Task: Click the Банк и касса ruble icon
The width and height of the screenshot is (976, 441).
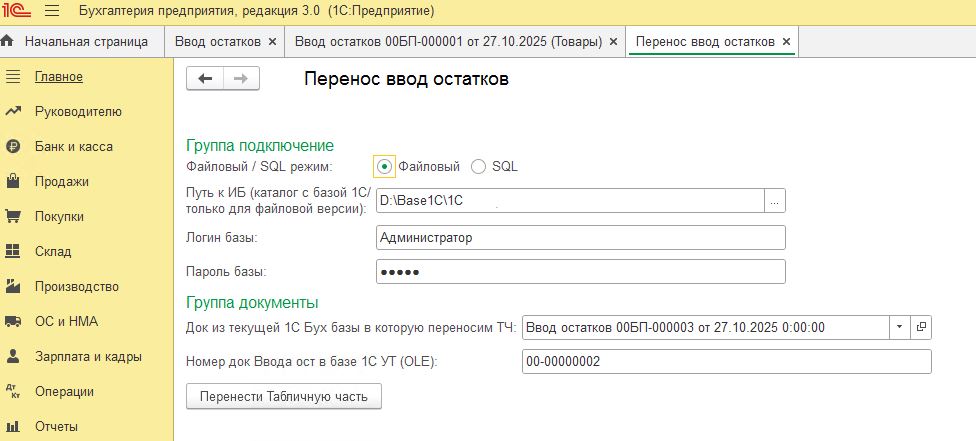Action: tap(13, 146)
